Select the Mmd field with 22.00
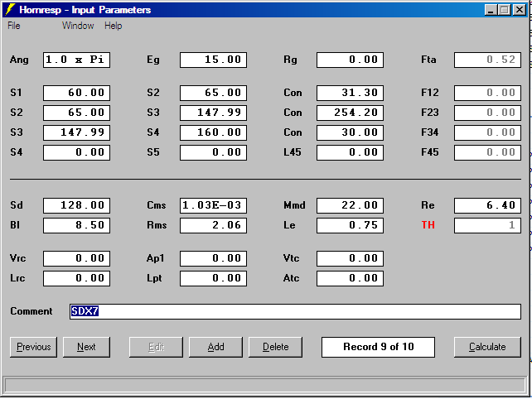 (351, 205)
